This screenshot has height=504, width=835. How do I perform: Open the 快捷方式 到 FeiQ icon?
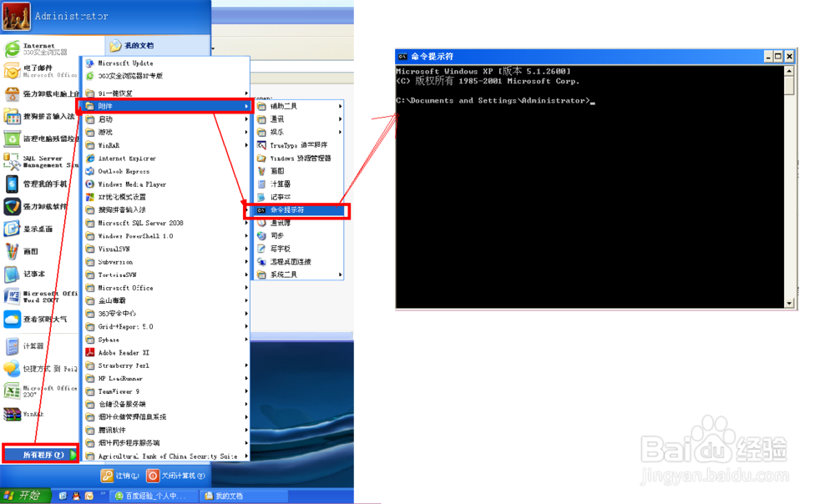(x=12, y=368)
